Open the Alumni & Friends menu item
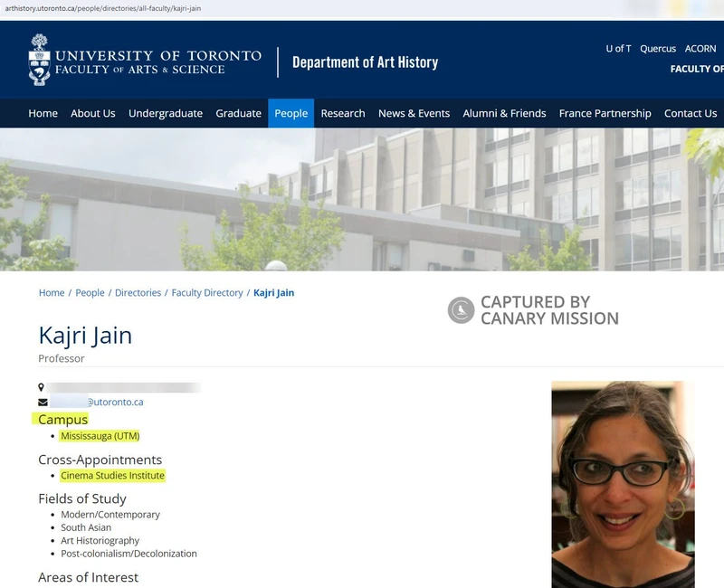The image size is (724, 588). 504,114
